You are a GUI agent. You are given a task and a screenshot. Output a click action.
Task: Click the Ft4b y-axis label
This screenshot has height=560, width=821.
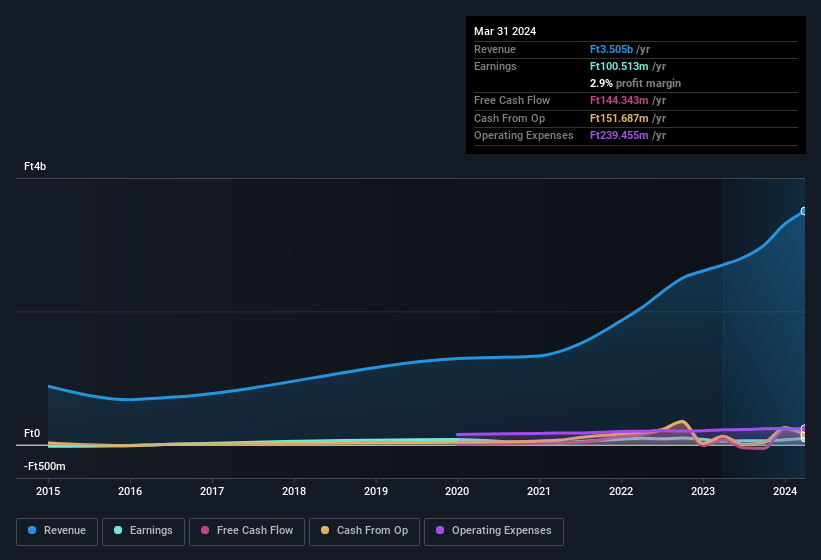pyautogui.click(x=35, y=166)
